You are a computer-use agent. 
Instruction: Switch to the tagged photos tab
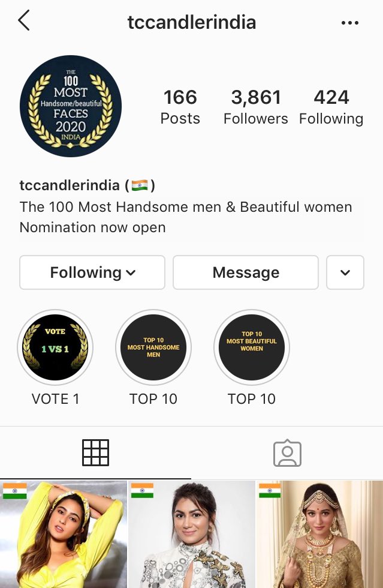click(x=287, y=452)
